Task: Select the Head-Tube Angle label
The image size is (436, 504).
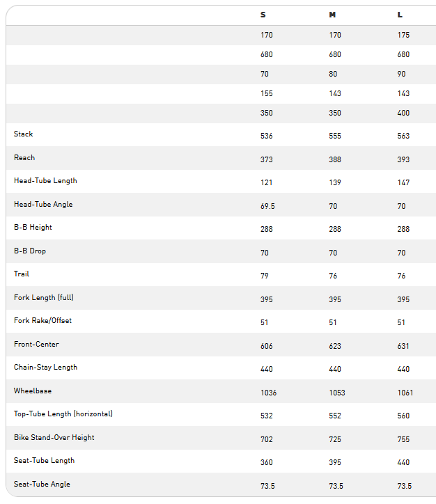Action: pos(43,205)
